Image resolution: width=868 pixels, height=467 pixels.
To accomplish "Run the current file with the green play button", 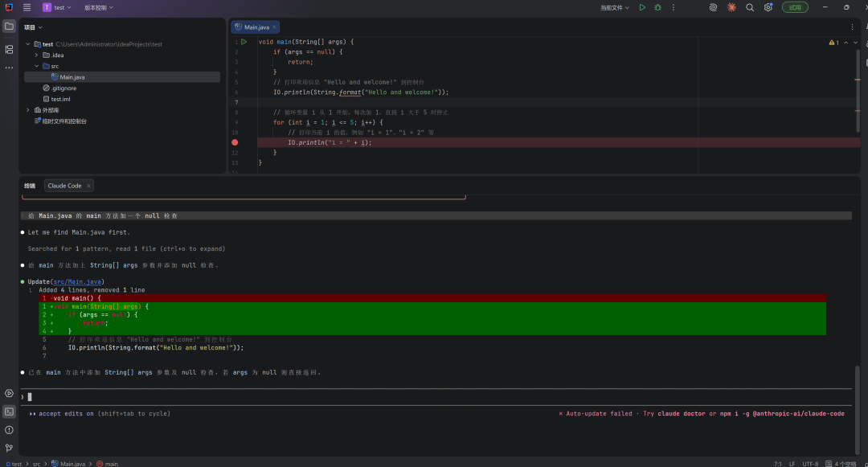I will click(642, 7).
